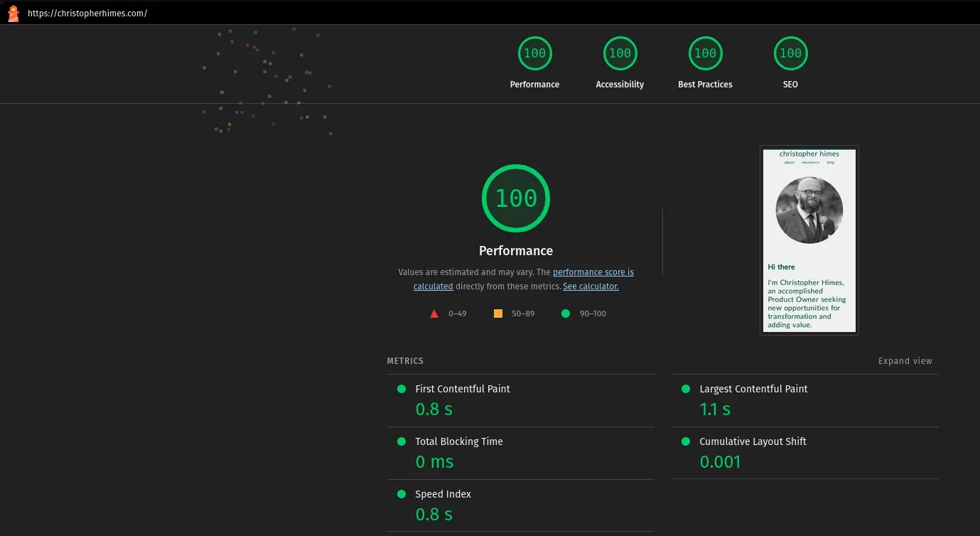
Task: Open the SEO score gauge
Action: pos(790,53)
